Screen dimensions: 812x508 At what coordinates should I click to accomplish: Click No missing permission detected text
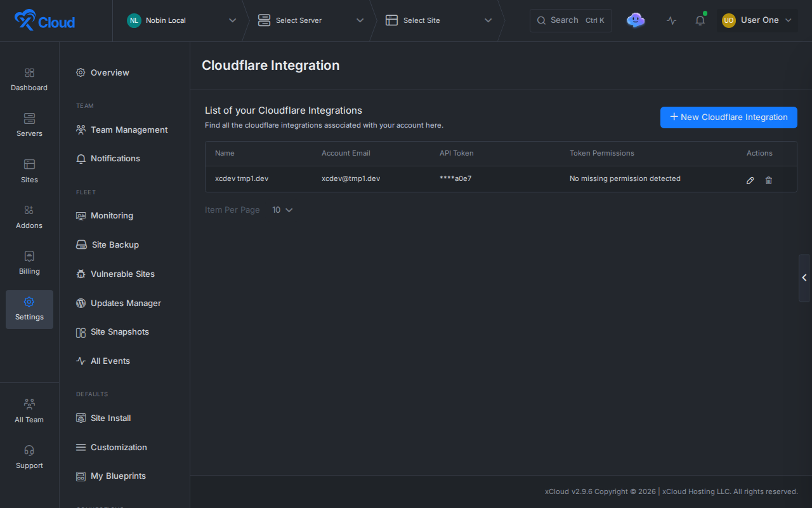tap(625, 178)
